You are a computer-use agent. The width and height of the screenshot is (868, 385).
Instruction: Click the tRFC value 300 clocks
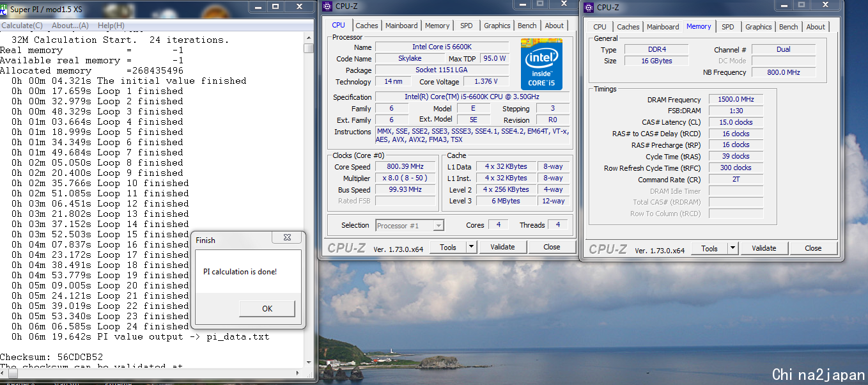[x=736, y=168]
